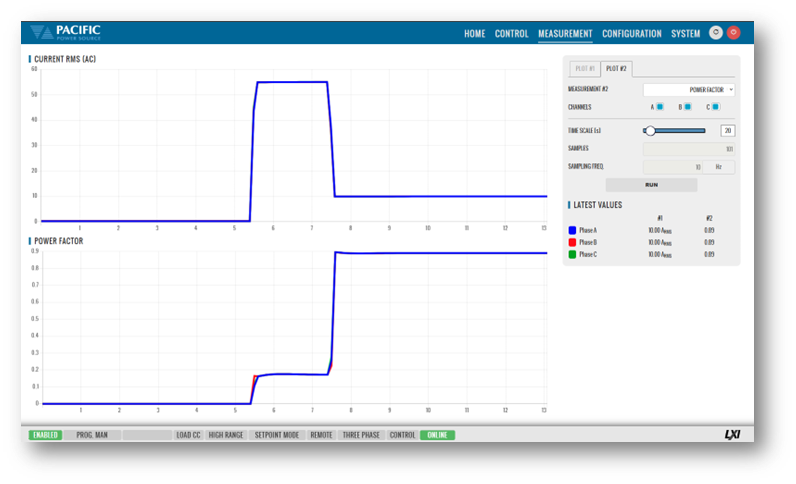Image resolution: width=796 pixels, height=484 pixels.
Task: Click the green Phase C color swatch
Action: coord(572,254)
